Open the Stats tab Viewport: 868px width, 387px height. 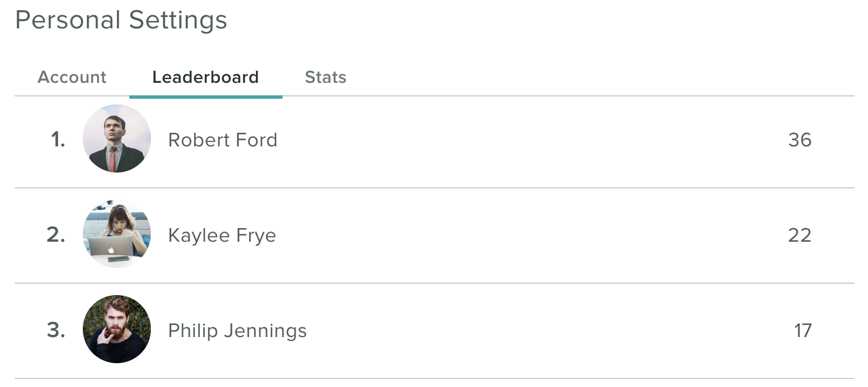[x=326, y=77]
